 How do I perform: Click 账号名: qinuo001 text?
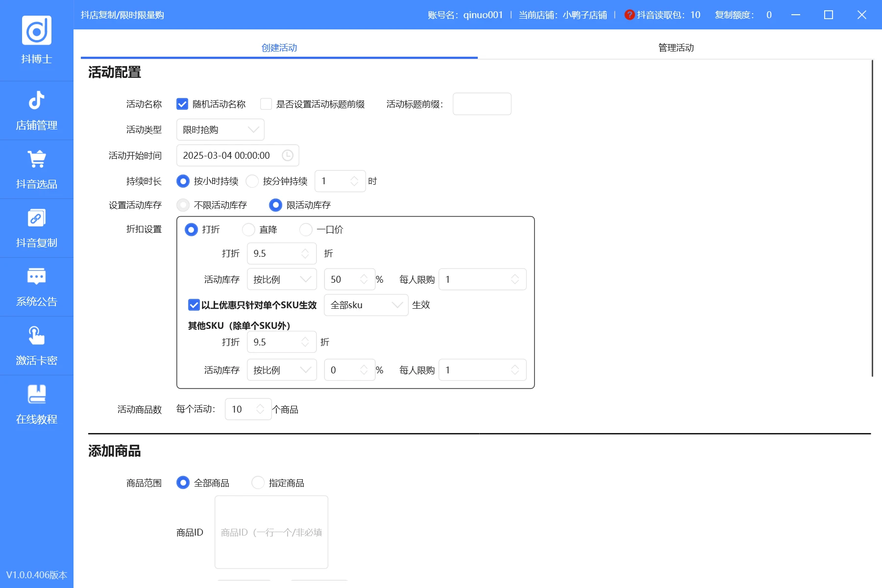(x=465, y=15)
